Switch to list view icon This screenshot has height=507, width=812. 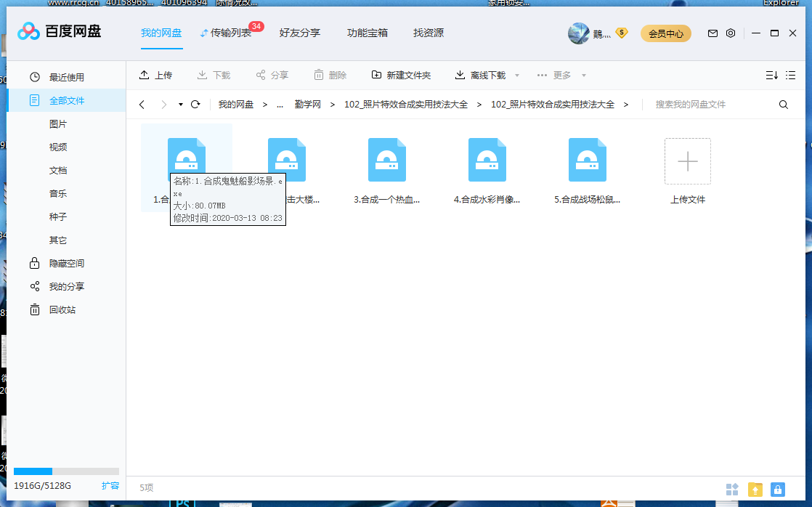click(x=790, y=75)
